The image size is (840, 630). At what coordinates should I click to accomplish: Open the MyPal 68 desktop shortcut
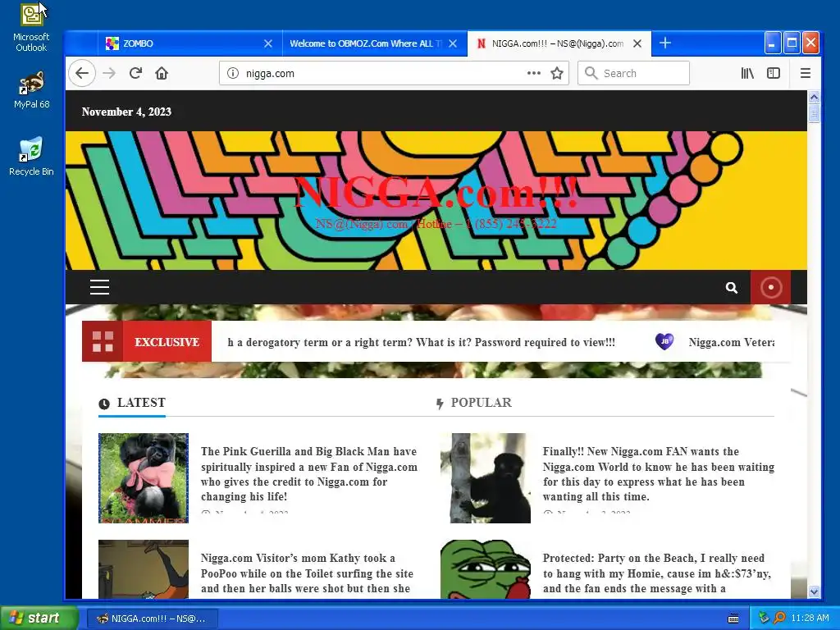tap(31, 90)
